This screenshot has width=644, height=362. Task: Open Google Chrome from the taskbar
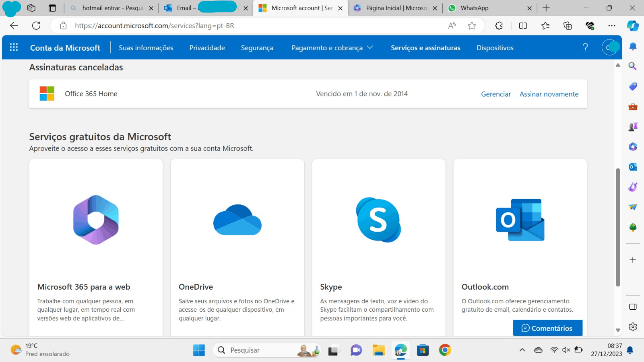click(445, 350)
